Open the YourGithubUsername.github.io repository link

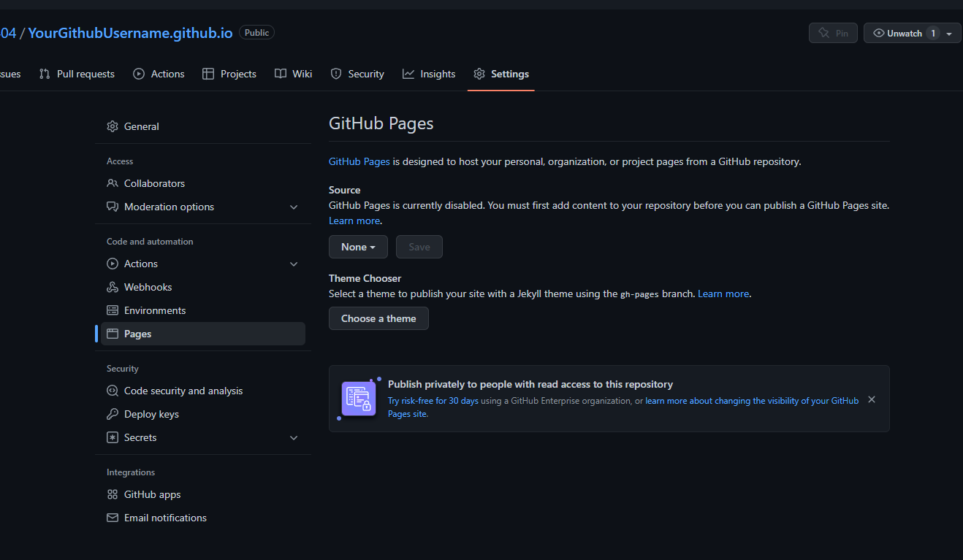(x=130, y=33)
